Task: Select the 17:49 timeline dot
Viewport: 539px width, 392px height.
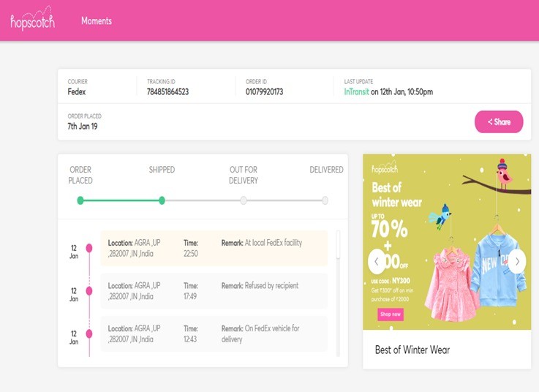Action: (89, 291)
